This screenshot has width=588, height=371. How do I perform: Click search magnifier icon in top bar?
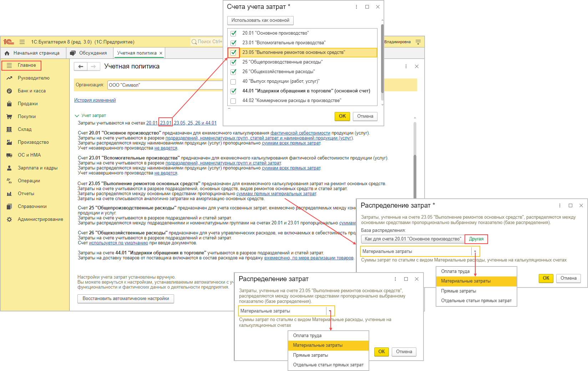coord(194,42)
